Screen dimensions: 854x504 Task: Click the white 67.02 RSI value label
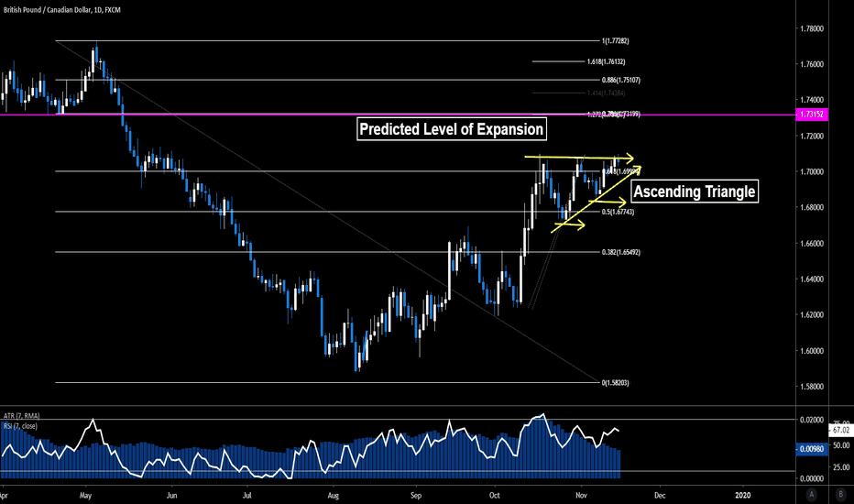click(x=841, y=429)
